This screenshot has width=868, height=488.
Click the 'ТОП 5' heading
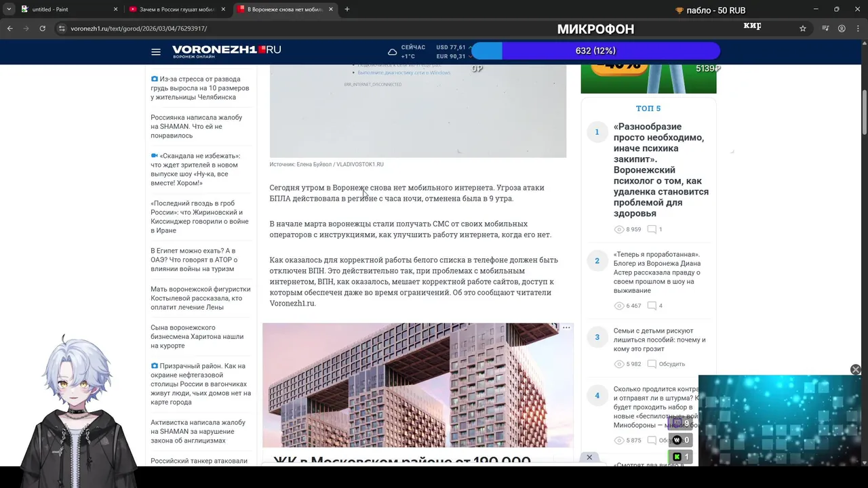(648, 108)
